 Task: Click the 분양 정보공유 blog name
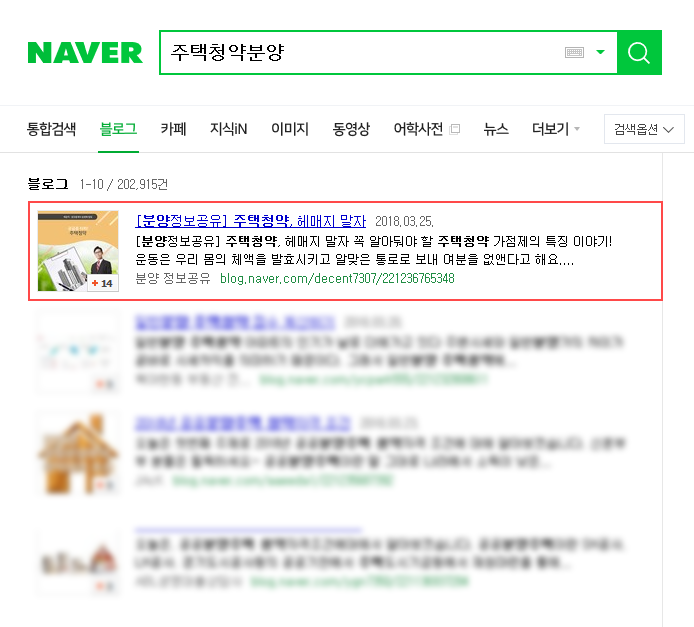coord(173,278)
